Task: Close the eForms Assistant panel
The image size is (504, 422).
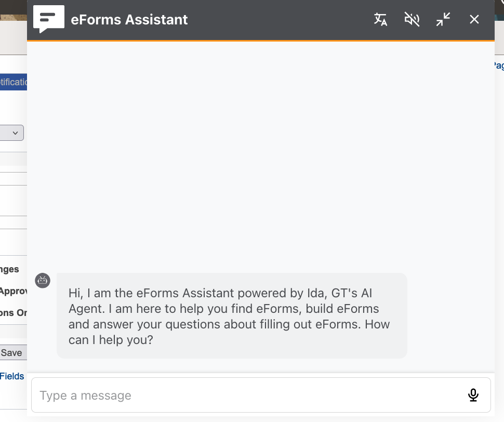Action: [x=474, y=19]
